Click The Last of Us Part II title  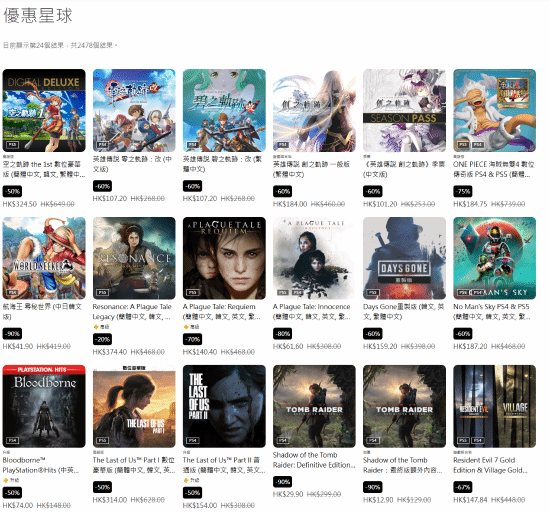click(224, 465)
